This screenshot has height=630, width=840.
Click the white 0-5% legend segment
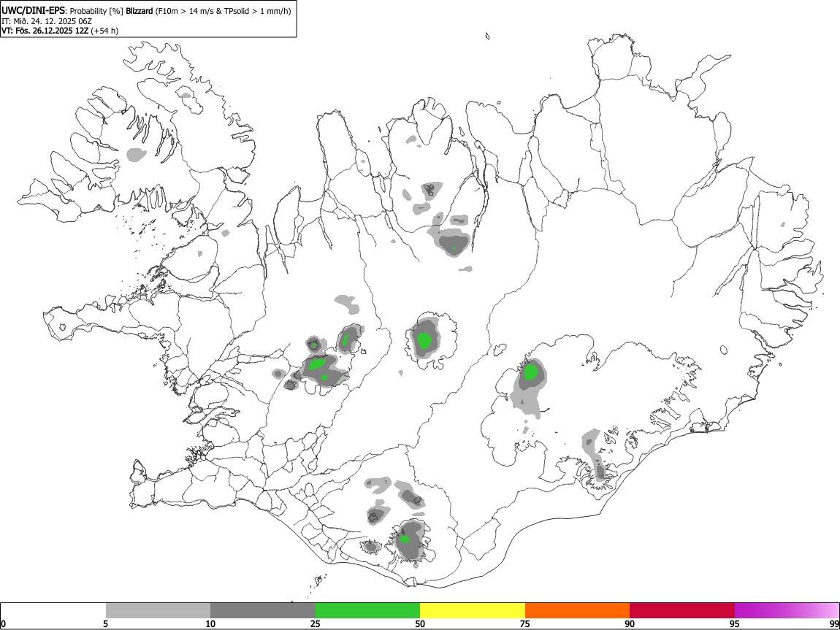tap(53, 611)
